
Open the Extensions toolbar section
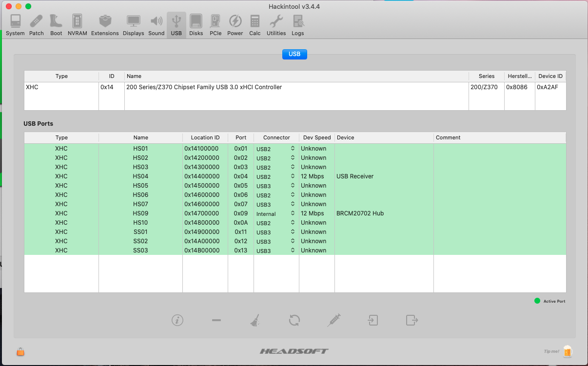pyautogui.click(x=105, y=25)
